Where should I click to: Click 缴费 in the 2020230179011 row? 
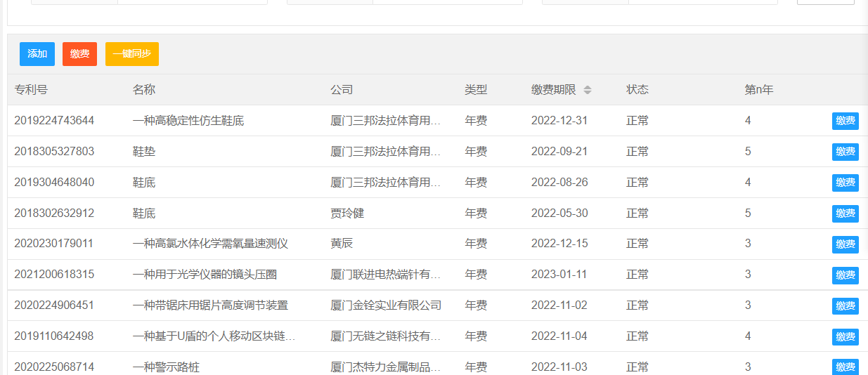[846, 244]
